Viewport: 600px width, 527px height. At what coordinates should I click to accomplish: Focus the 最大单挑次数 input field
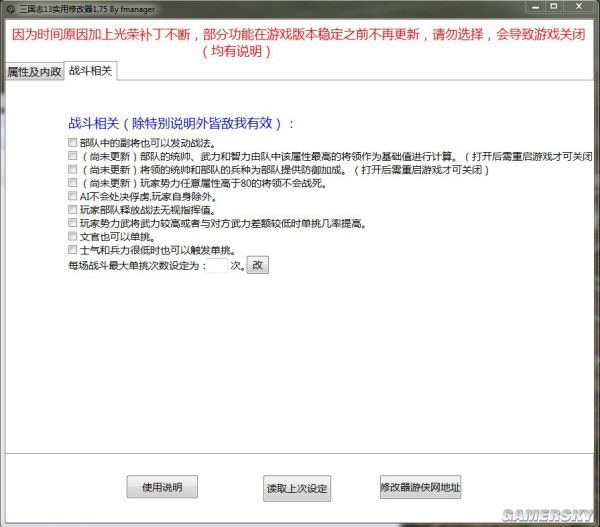pyautogui.click(x=217, y=265)
